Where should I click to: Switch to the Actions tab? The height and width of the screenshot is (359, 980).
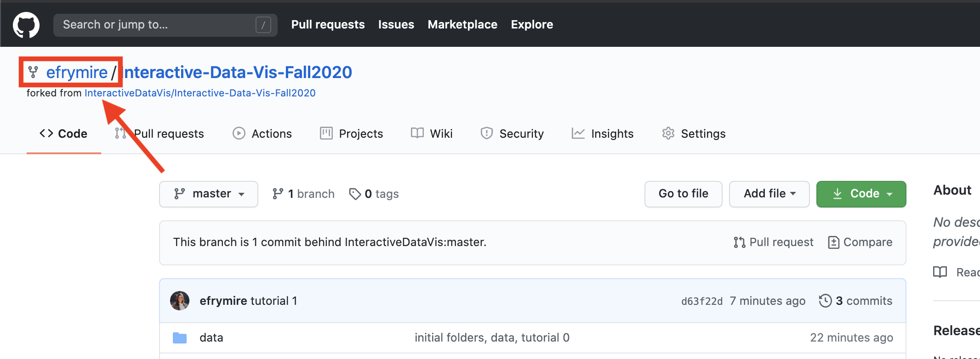pyautogui.click(x=262, y=134)
